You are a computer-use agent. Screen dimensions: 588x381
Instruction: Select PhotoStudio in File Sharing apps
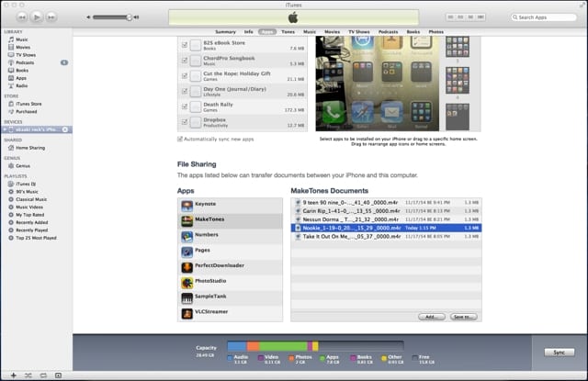[231, 283]
